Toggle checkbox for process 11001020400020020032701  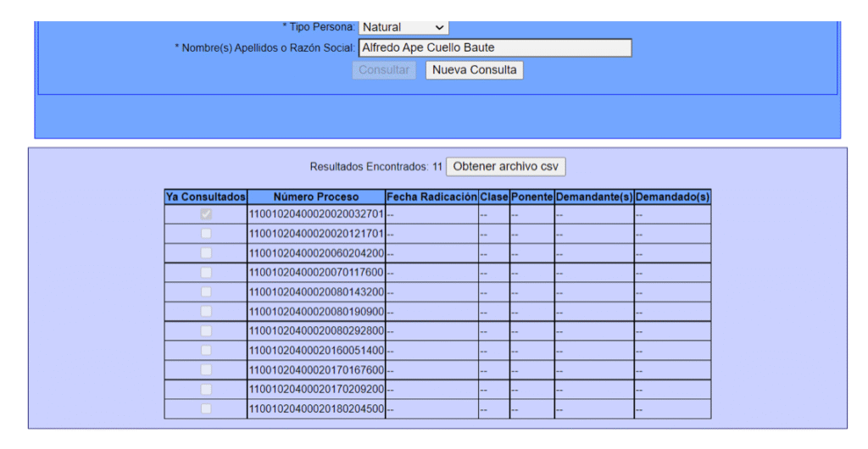click(206, 214)
